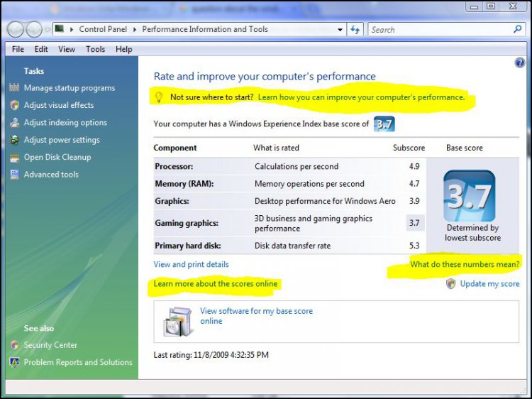
Task: Expand the arrow after Control Panel breadcrumb
Action: [x=135, y=30]
